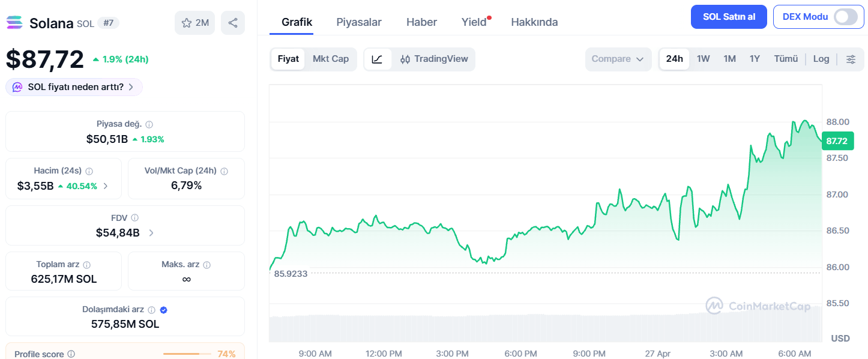Open chart settings sliders icon
The image size is (868, 359).
tap(851, 59)
